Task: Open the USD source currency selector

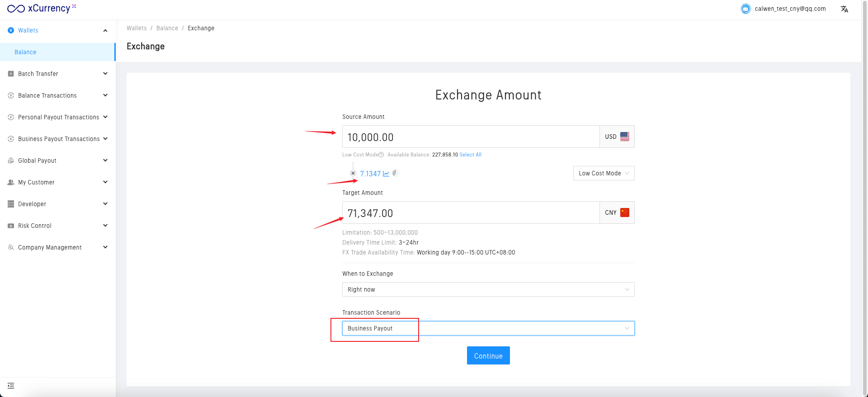Action: click(617, 137)
